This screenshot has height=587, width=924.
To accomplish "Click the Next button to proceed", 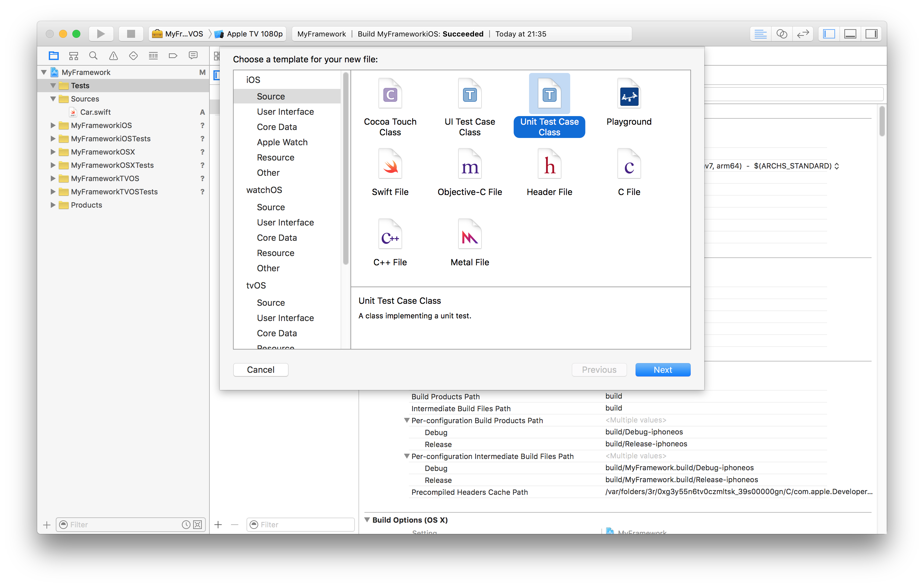I will click(x=663, y=369).
